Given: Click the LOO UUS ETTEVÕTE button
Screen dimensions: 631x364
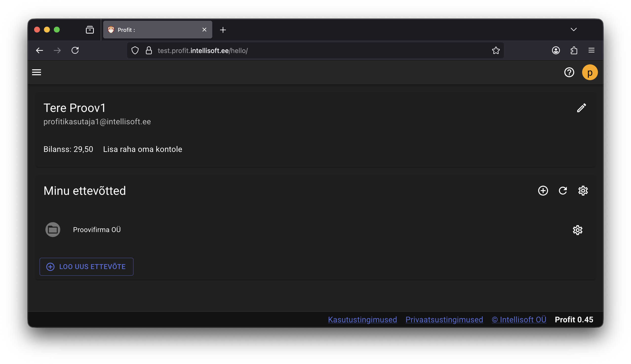Looking at the screenshot, I should click(x=86, y=267).
